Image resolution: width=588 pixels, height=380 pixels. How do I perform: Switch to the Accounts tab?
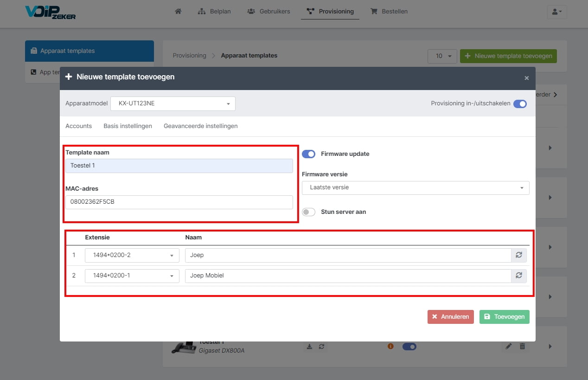click(x=79, y=126)
